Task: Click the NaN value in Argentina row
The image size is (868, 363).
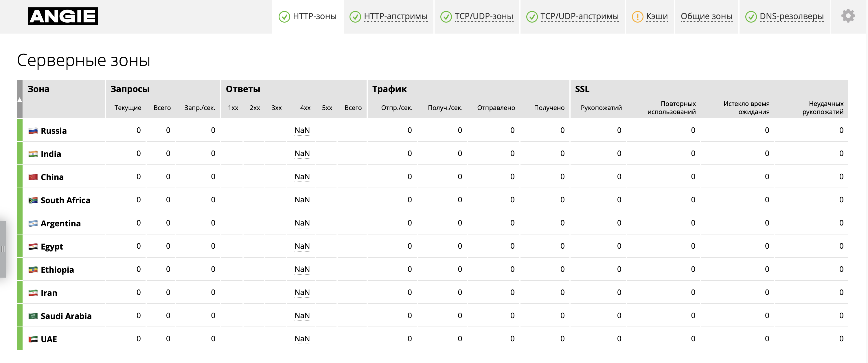Action: click(x=302, y=223)
